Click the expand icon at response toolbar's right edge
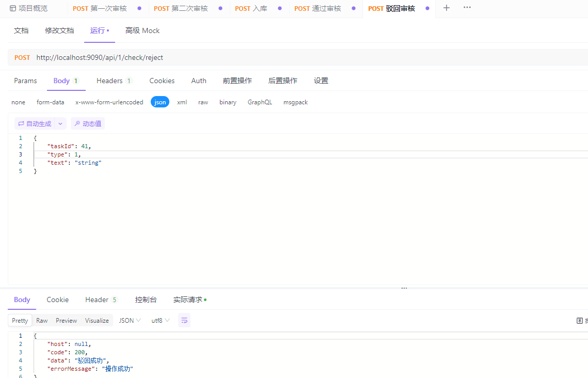This screenshot has width=588, height=378. [579, 320]
